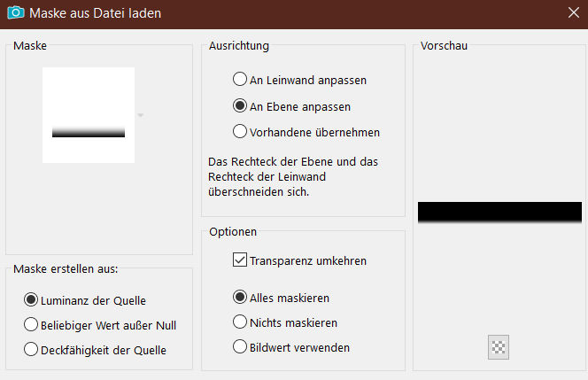Choose the An Ebene anpassen radio button
The image size is (588, 380).
(x=240, y=106)
